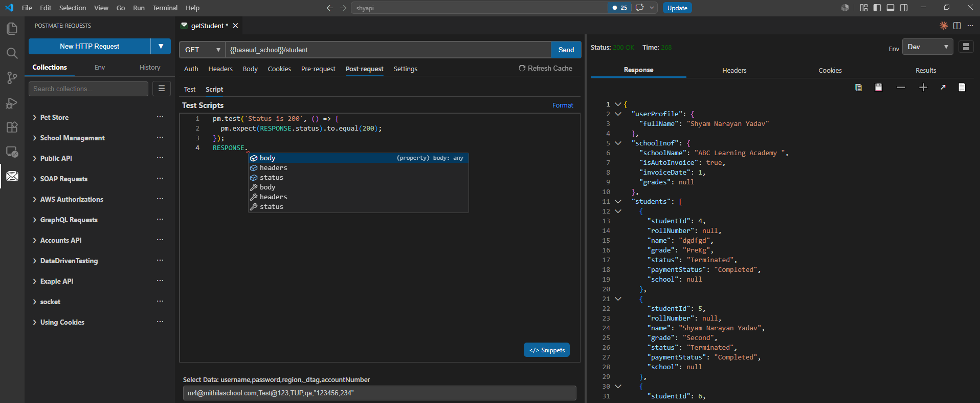The image size is (980, 403).
Task: Select the cube-icon status suggestion
Action: [x=359, y=177]
